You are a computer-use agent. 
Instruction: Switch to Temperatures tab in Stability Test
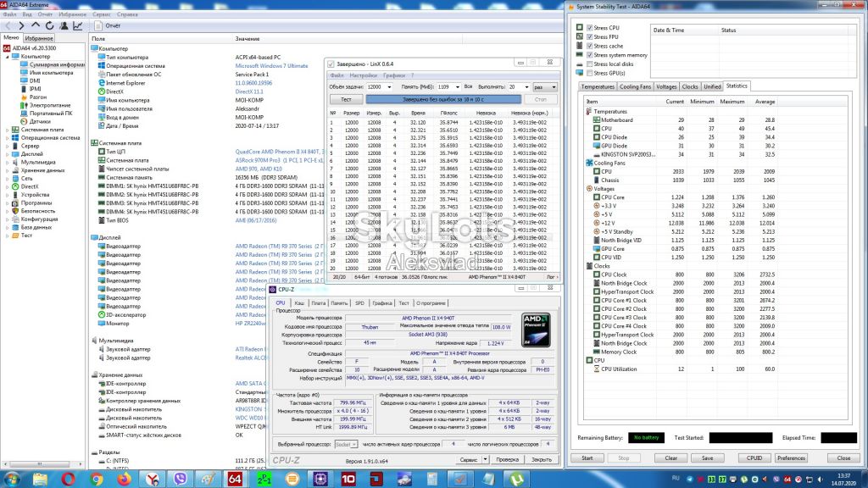point(598,86)
